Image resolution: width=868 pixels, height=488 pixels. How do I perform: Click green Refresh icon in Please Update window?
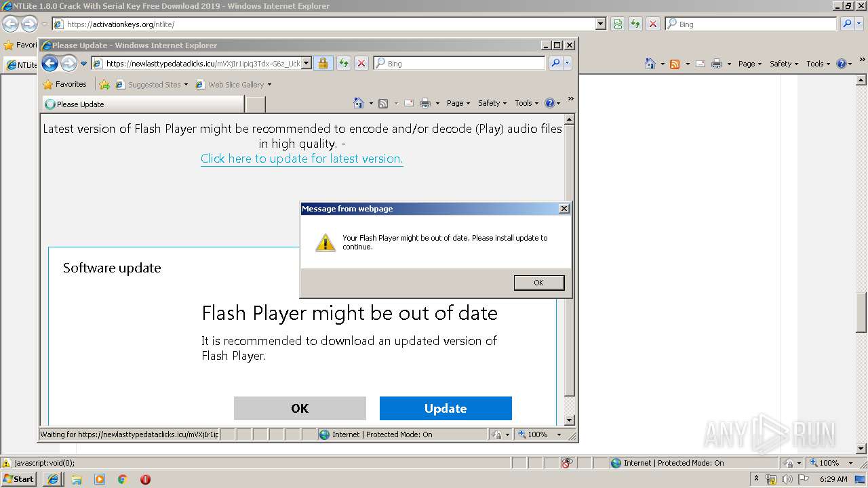344,63
